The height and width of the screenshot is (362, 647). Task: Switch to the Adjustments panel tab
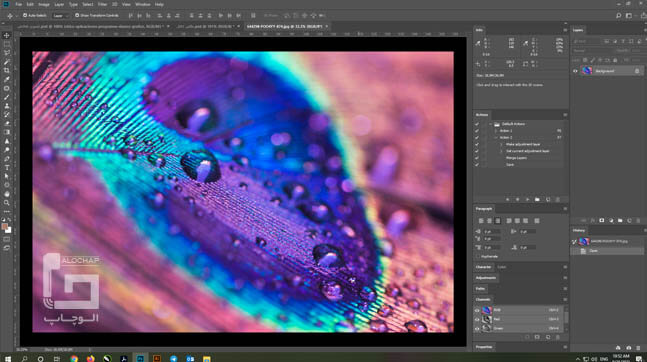pos(486,278)
